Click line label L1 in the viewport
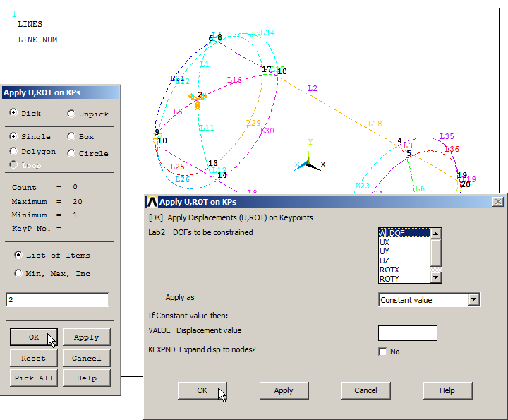 205,64
